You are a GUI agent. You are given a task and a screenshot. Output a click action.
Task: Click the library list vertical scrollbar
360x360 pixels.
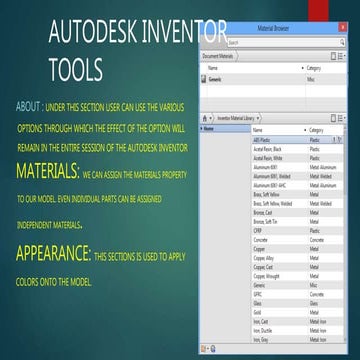(x=345, y=234)
